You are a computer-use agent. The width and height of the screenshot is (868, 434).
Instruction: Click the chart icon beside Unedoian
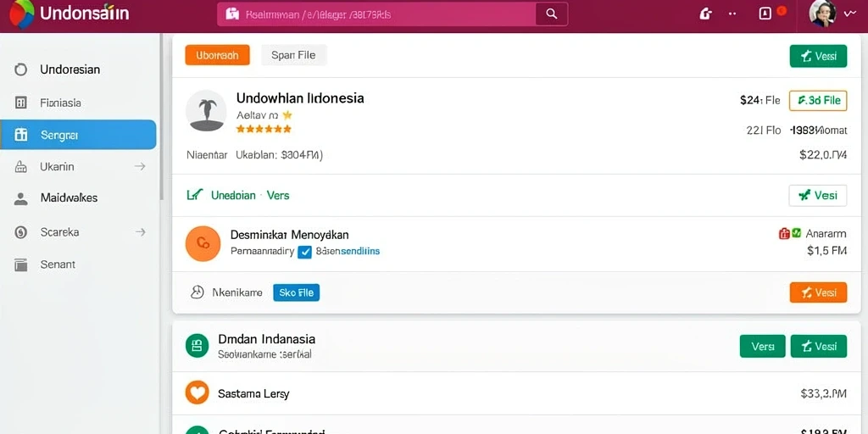(195, 195)
